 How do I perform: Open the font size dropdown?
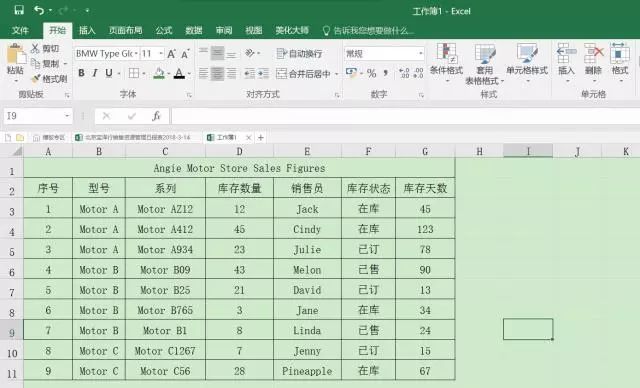pos(161,54)
